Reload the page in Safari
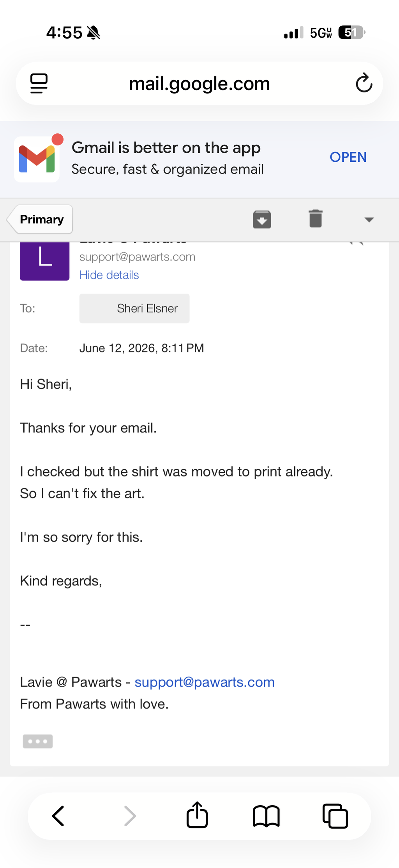This screenshot has width=399, height=868. (x=364, y=83)
